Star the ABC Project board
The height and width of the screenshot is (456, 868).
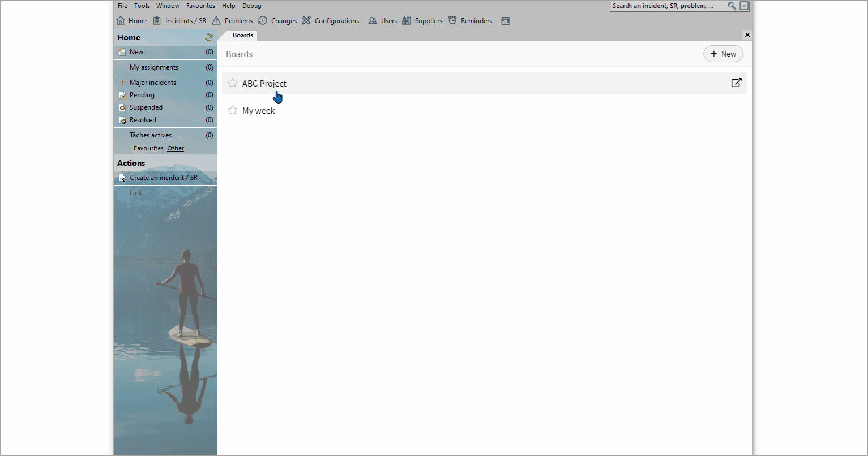coord(233,83)
